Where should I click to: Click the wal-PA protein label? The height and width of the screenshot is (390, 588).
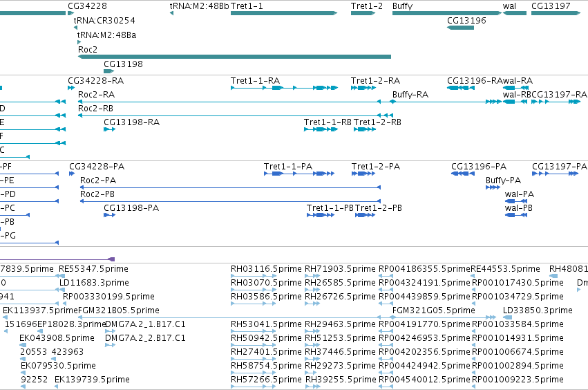(520, 194)
